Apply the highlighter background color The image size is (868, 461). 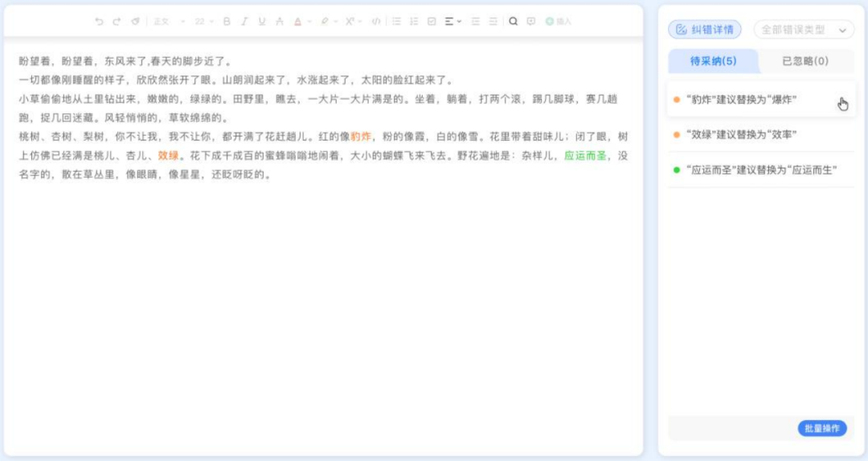coord(325,22)
